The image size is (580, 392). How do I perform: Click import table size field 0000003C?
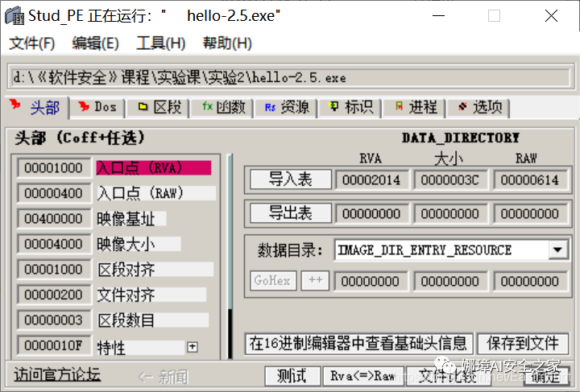tap(450, 180)
